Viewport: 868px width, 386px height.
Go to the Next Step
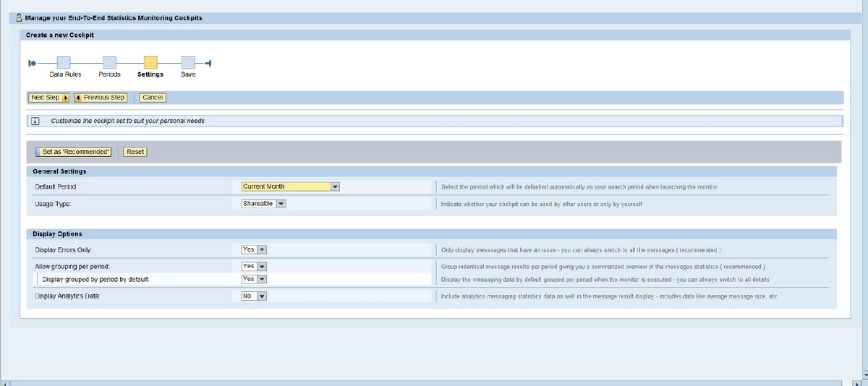[49, 98]
